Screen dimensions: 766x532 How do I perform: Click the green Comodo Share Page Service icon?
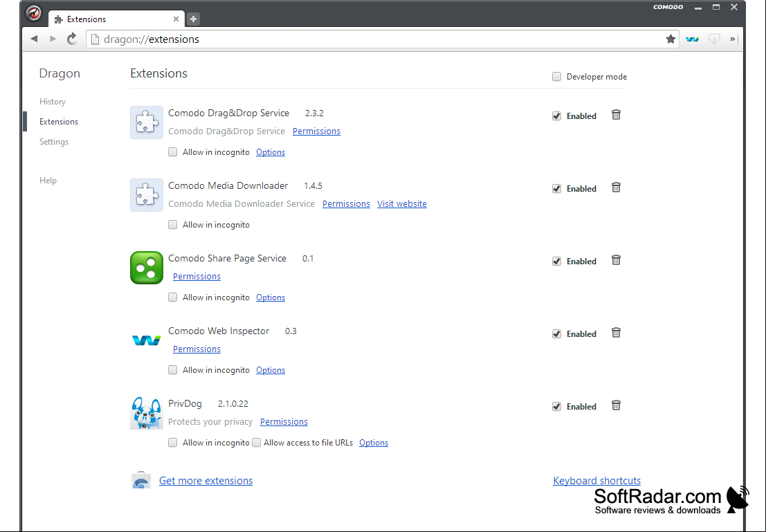coord(147,268)
